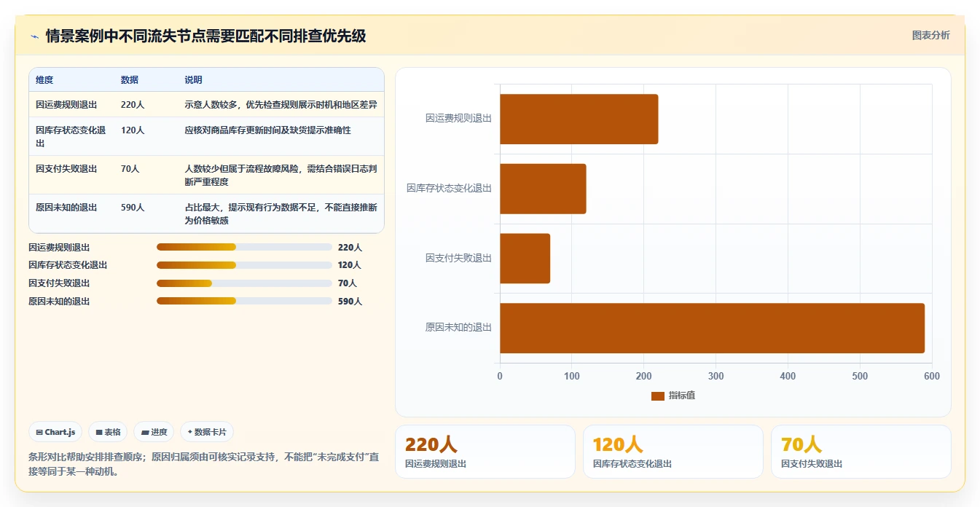
Task: Click description starting 占比最大
Action: click(281, 213)
